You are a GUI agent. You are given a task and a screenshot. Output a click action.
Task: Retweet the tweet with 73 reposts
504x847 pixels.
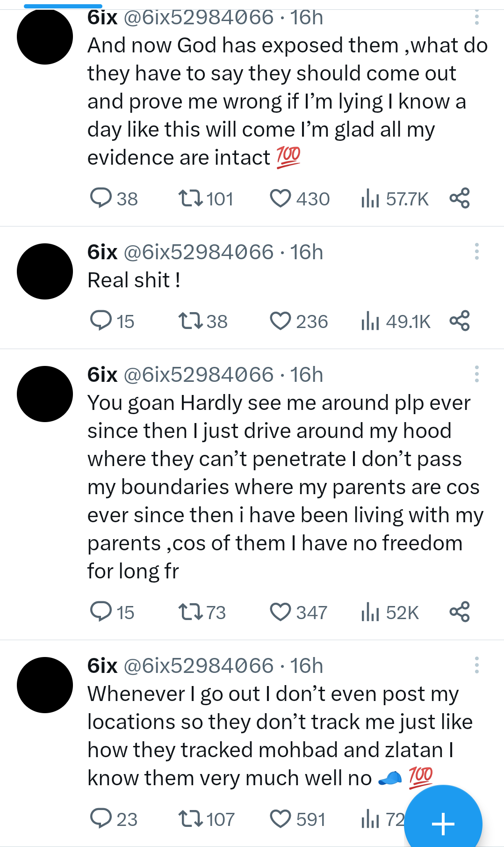point(190,612)
